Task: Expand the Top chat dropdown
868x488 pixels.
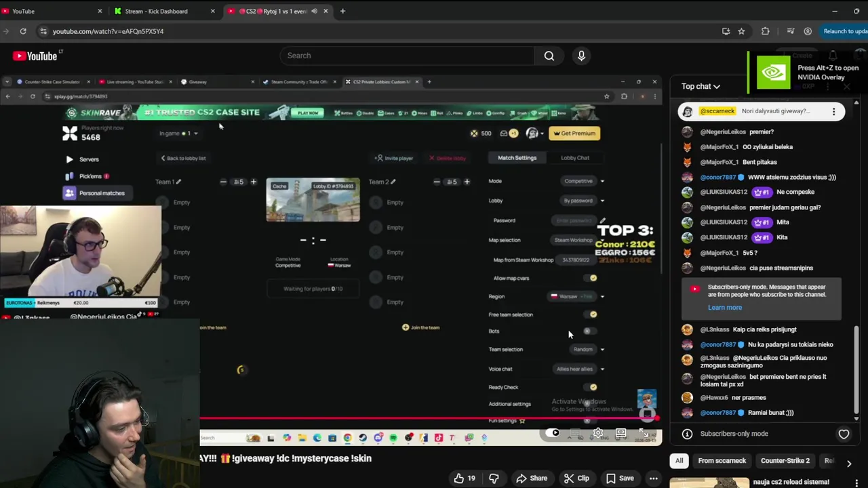Action: click(701, 86)
